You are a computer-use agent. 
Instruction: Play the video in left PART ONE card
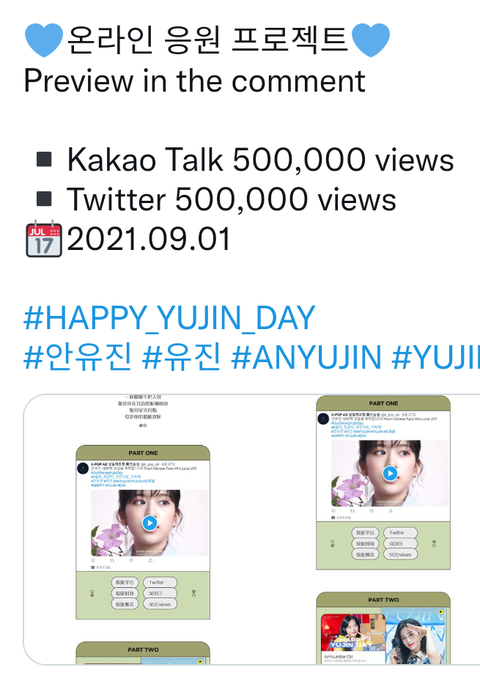150,523
